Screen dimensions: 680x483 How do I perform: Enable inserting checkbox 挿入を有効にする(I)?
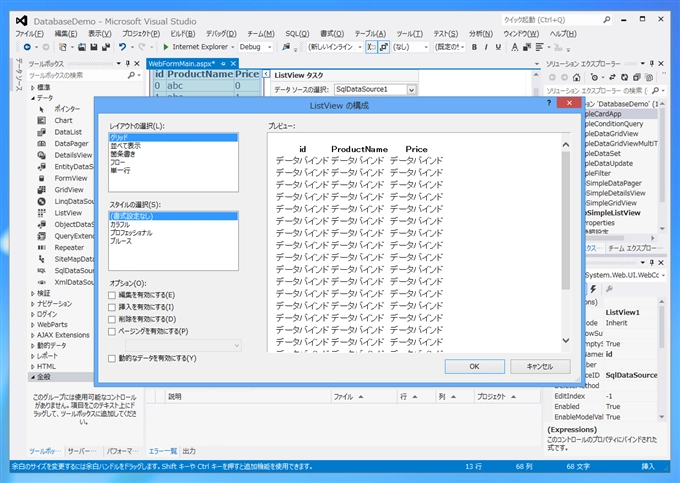pos(112,307)
